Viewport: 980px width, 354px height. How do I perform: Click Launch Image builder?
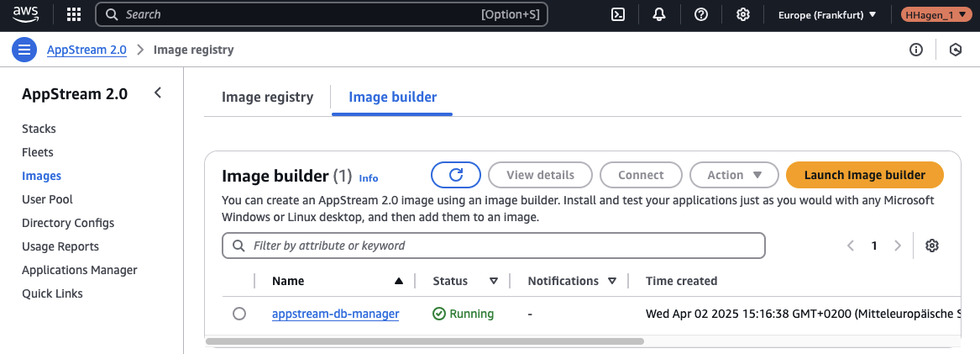(x=864, y=175)
